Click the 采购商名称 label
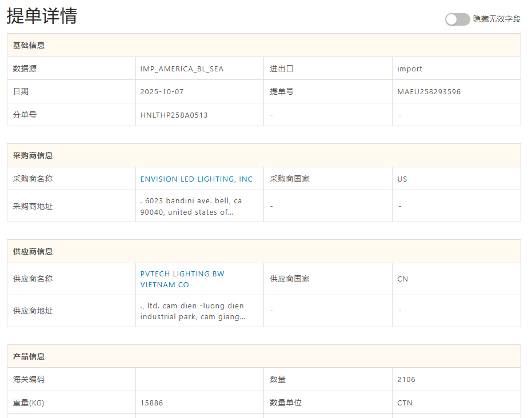 (x=33, y=179)
